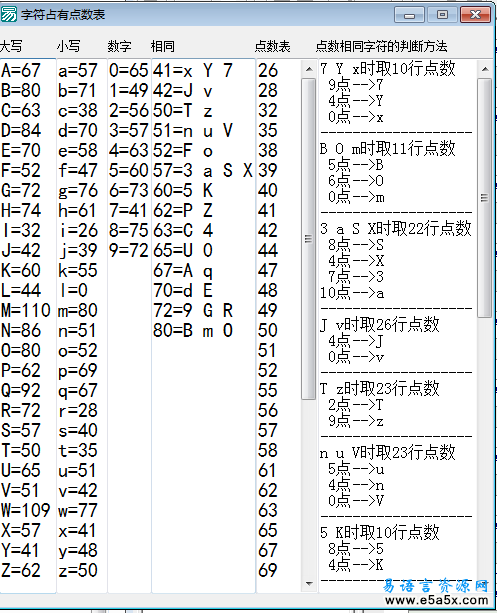Screen dimensions: 497x613
Task: Close the 字符占有点数表 window
Action: [x=475, y=15]
